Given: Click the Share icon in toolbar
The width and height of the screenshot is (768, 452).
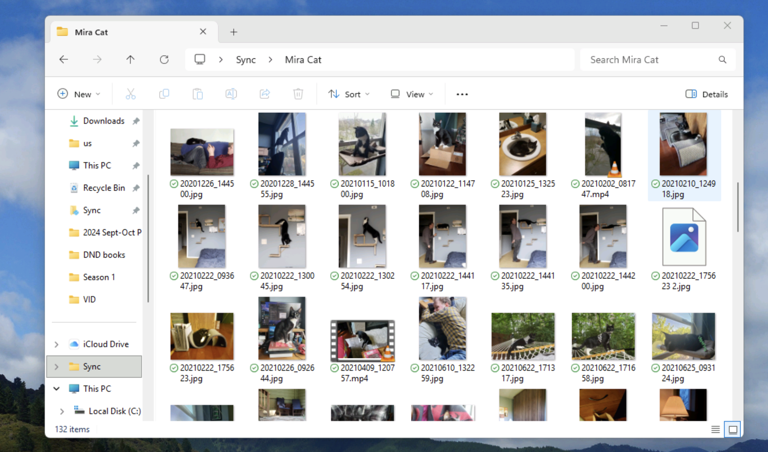Looking at the screenshot, I should pos(264,94).
